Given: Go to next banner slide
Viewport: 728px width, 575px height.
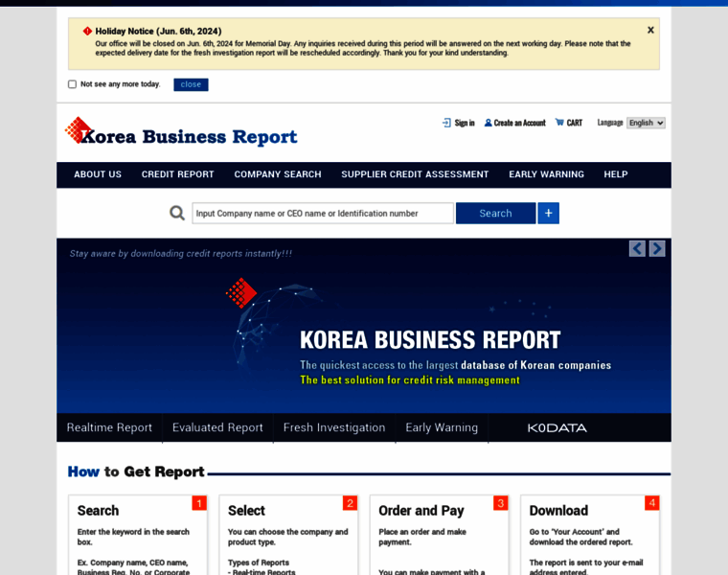Looking at the screenshot, I should (657, 249).
